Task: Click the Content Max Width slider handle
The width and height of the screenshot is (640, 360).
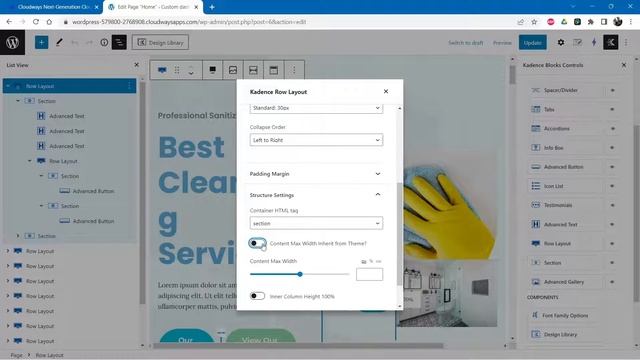Action: point(300,274)
